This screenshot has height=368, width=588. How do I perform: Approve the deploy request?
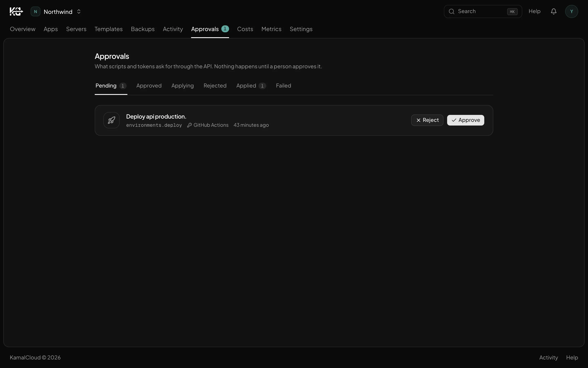(465, 120)
